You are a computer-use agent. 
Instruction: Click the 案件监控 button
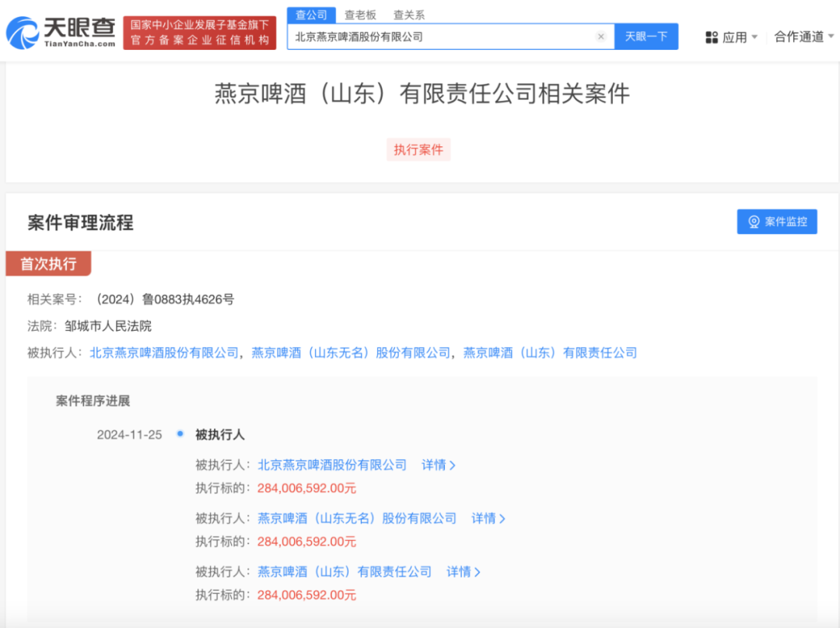pos(776,222)
